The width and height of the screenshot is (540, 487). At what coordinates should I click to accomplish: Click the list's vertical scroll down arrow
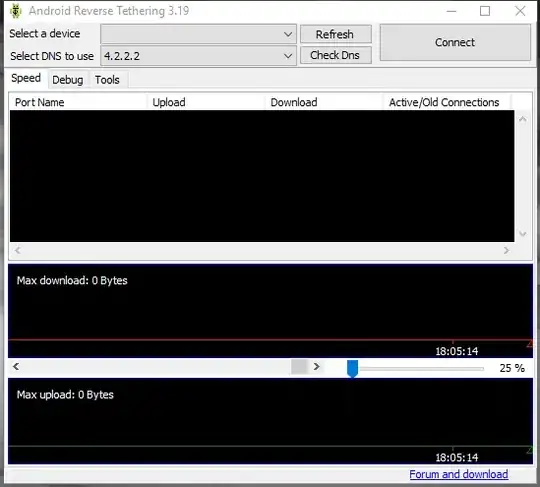coord(523,234)
